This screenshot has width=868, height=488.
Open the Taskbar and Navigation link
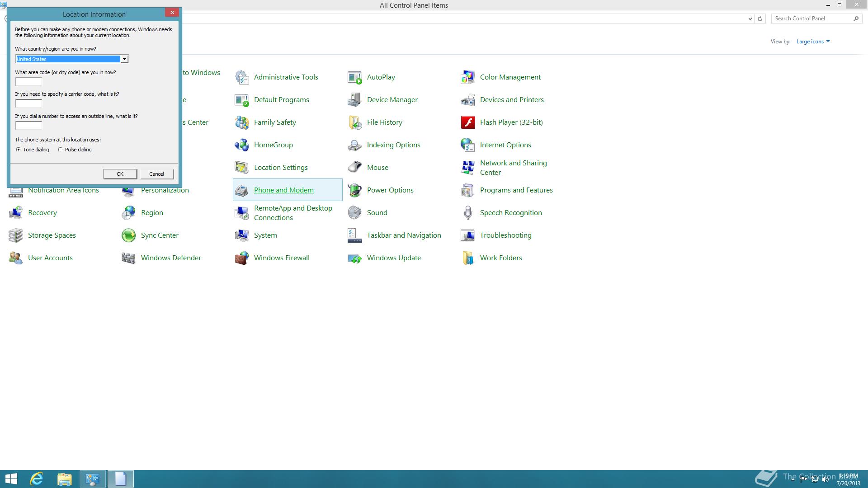[404, 235]
